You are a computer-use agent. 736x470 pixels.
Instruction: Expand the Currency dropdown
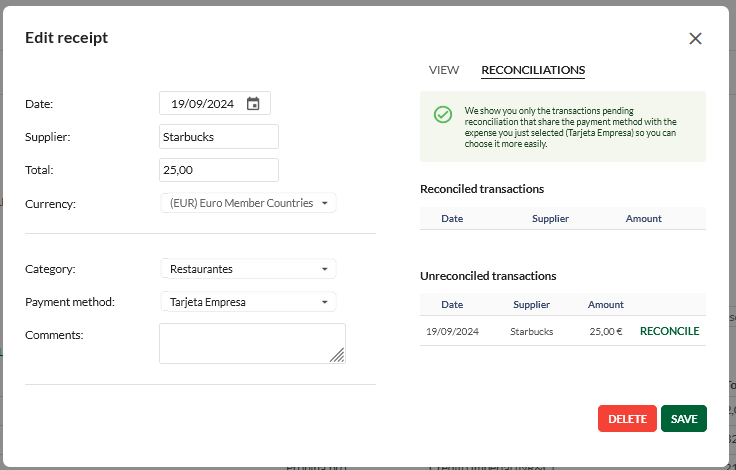click(x=248, y=203)
